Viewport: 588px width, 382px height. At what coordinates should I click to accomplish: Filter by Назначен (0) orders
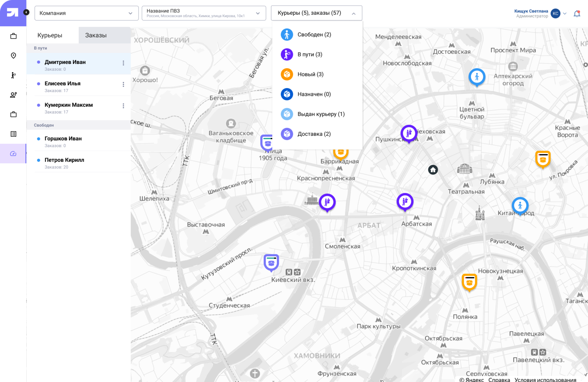pyautogui.click(x=317, y=94)
